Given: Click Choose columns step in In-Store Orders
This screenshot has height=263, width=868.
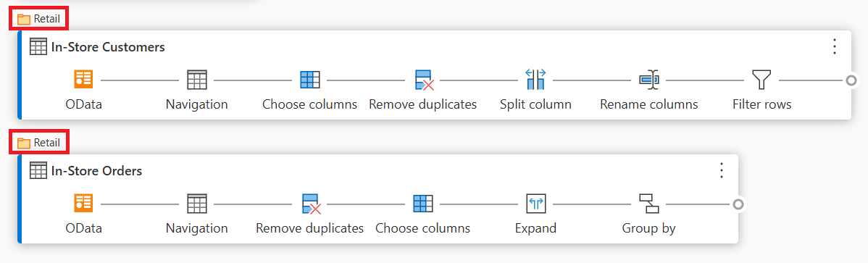Looking at the screenshot, I should 422,204.
